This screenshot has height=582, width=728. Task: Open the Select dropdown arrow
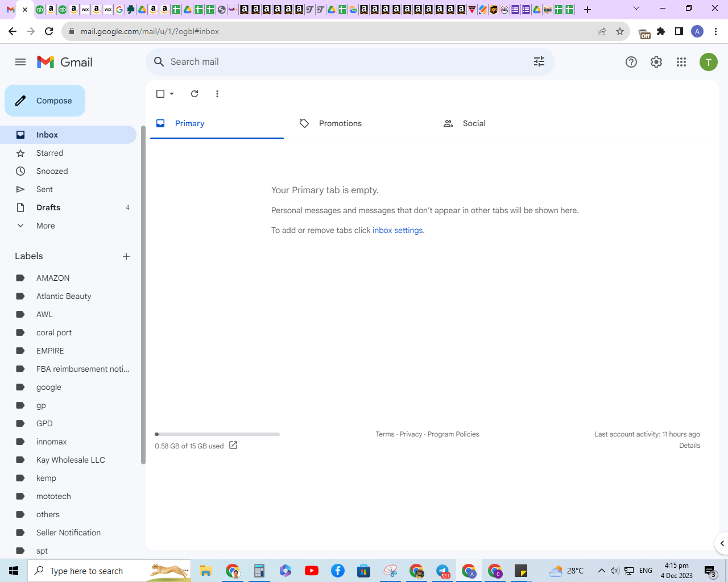[172, 94]
